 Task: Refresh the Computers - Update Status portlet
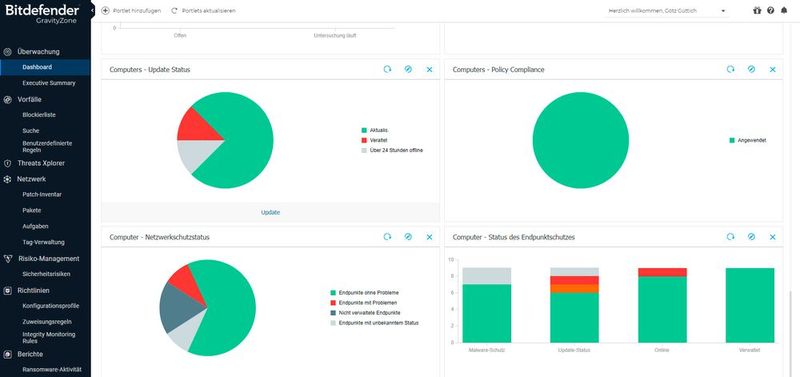tap(387, 69)
